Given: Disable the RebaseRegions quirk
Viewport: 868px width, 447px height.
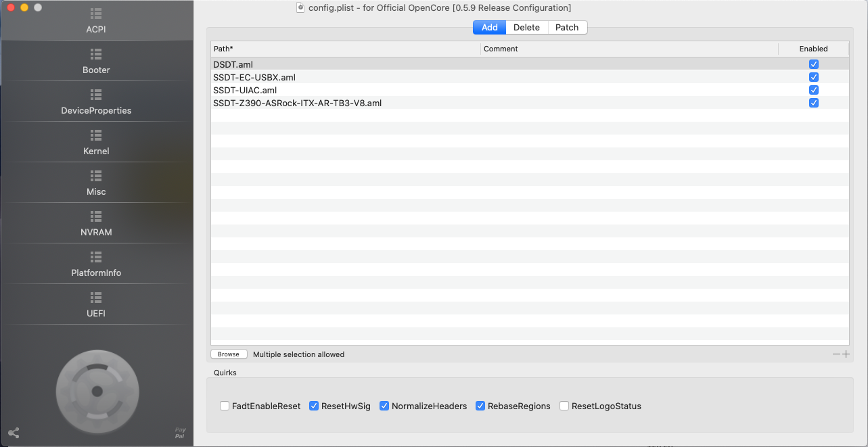Looking at the screenshot, I should (x=480, y=406).
